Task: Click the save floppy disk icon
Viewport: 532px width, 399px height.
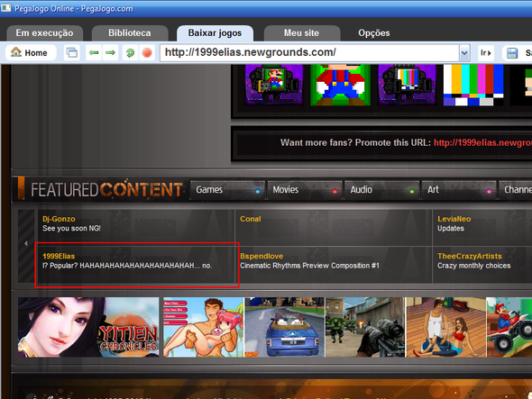Action: (x=512, y=53)
